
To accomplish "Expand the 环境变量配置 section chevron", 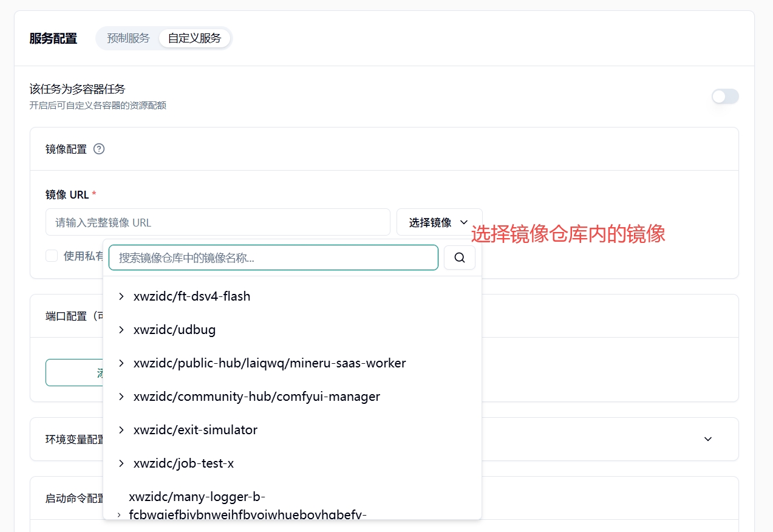I will point(708,439).
